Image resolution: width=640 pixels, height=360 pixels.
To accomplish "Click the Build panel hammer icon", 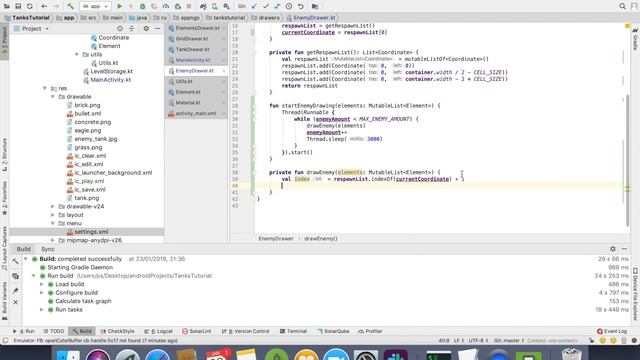I will click(x=16, y=261).
